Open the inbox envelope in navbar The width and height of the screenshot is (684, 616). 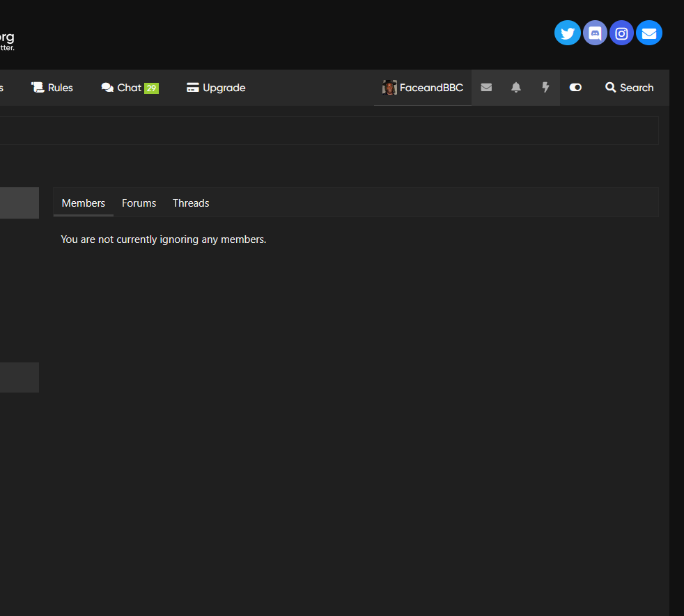(486, 88)
